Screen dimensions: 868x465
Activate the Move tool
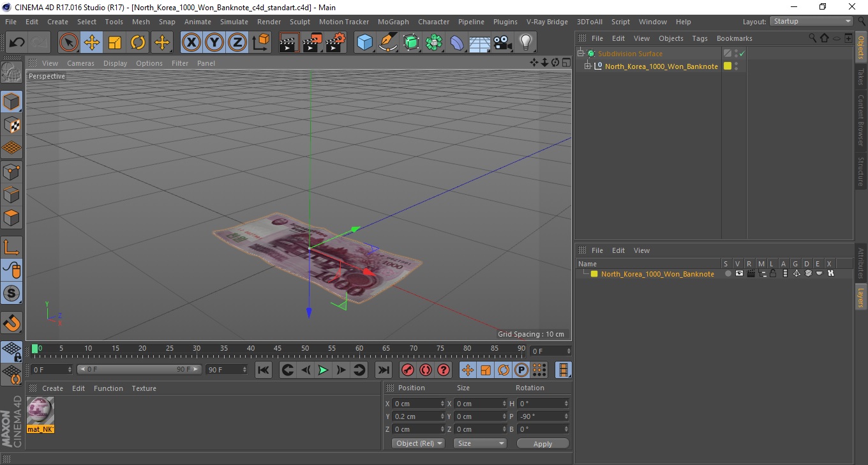coord(92,43)
